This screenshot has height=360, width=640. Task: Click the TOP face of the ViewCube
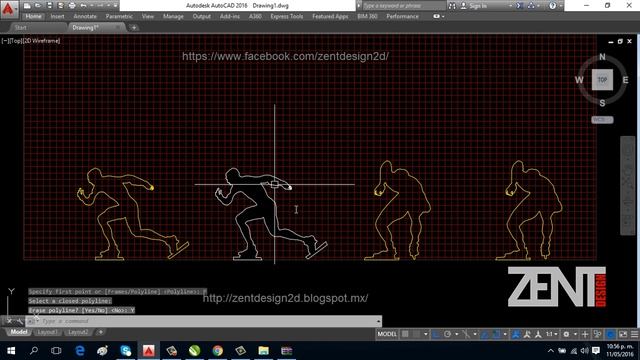point(602,80)
